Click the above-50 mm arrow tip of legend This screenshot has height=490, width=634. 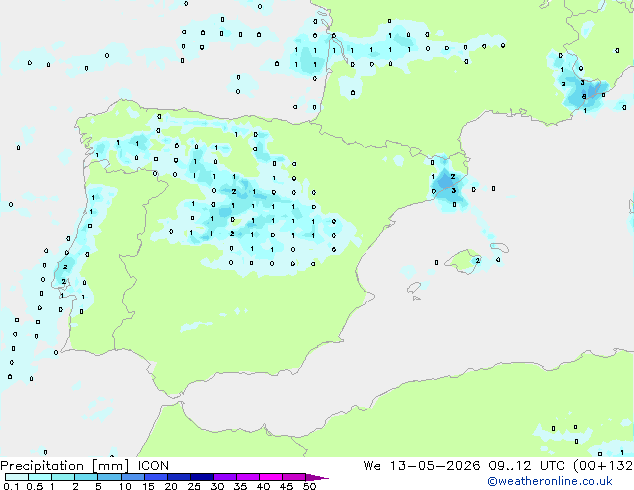pos(317,477)
